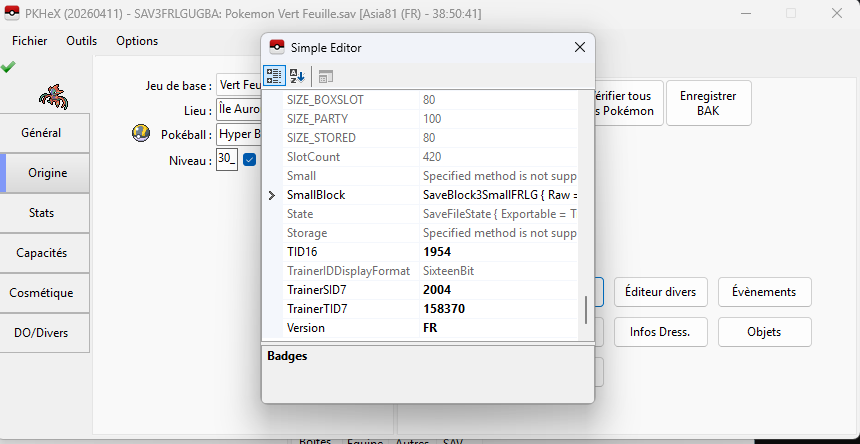The height and width of the screenshot is (444, 860).
Task: Click the Pokéball icon in Simple Editor title
Action: tap(277, 47)
